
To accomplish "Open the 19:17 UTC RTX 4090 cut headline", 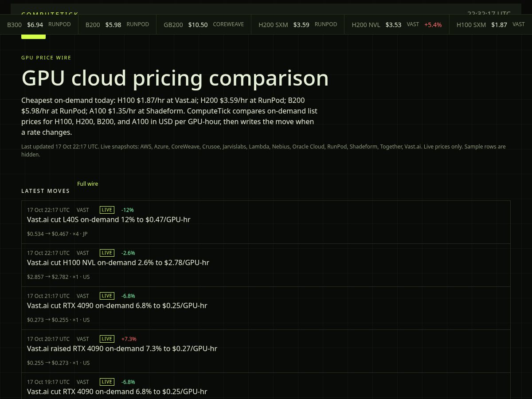I will point(117,391).
